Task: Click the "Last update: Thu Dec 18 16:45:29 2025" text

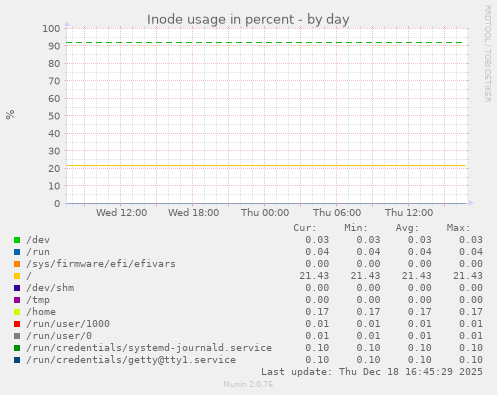Action: point(372,372)
